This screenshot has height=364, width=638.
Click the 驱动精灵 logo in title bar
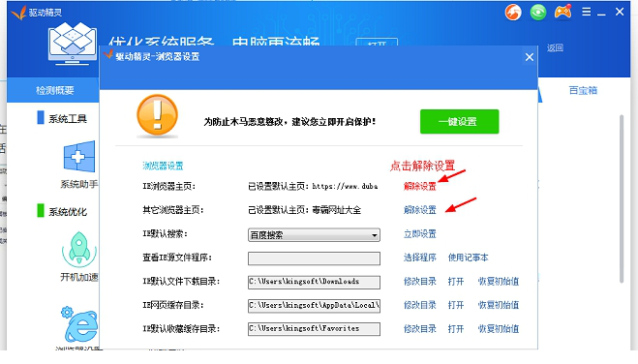coord(18,13)
